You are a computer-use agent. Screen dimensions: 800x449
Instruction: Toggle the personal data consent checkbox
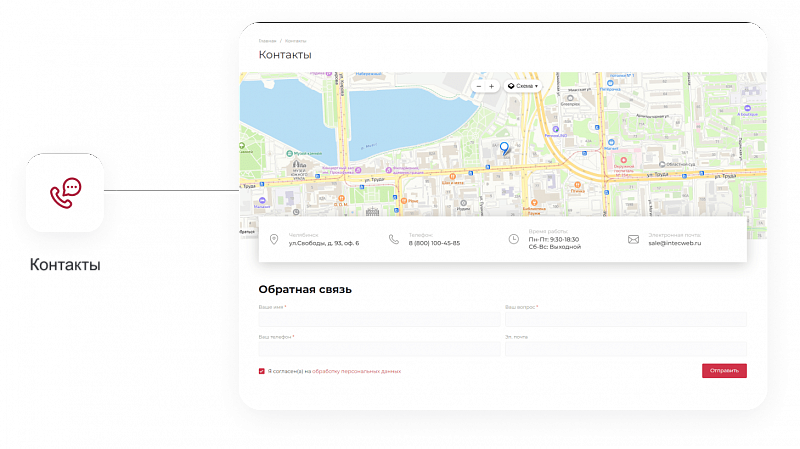(x=261, y=371)
